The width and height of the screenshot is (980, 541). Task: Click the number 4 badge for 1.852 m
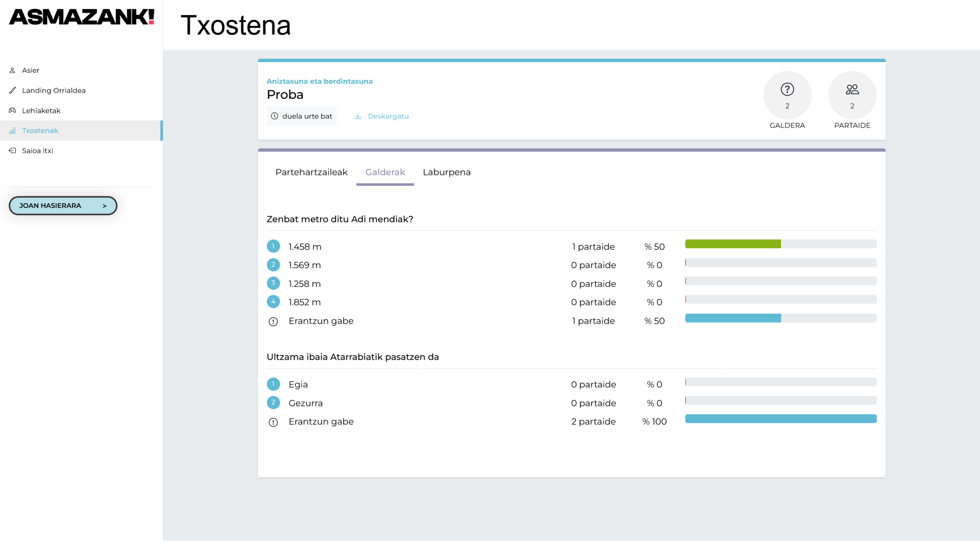pyautogui.click(x=273, y=302)
